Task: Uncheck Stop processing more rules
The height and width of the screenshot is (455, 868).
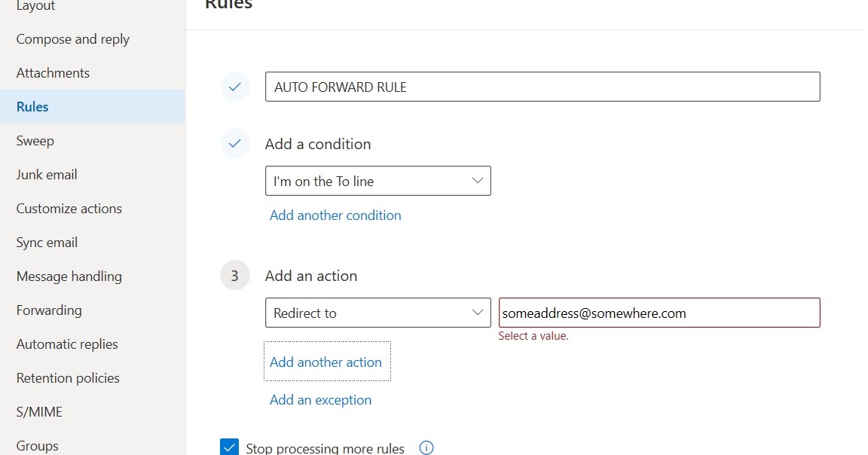Action: [230, 447]
